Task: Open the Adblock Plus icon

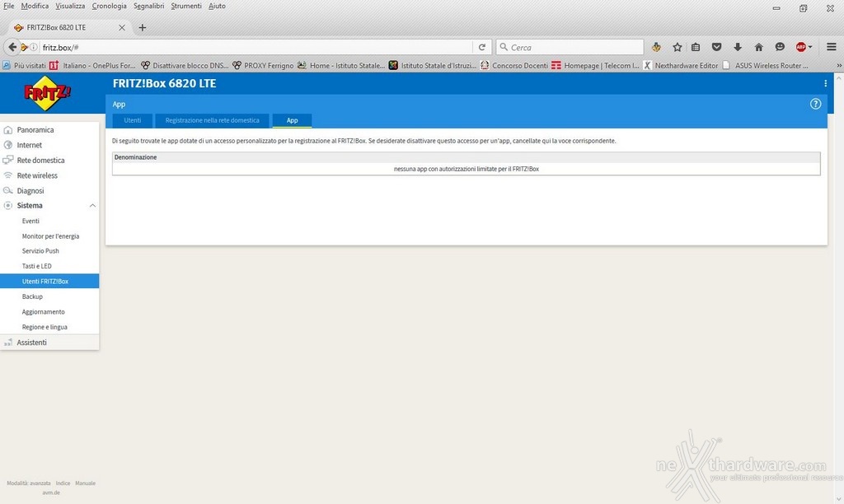Action: [801, 47]
